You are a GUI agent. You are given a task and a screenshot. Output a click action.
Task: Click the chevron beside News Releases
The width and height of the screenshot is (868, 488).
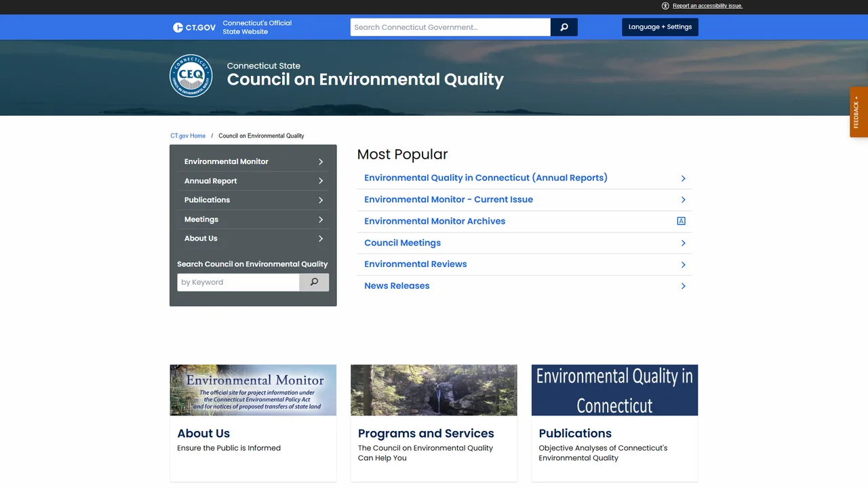[x=683, y=287]
